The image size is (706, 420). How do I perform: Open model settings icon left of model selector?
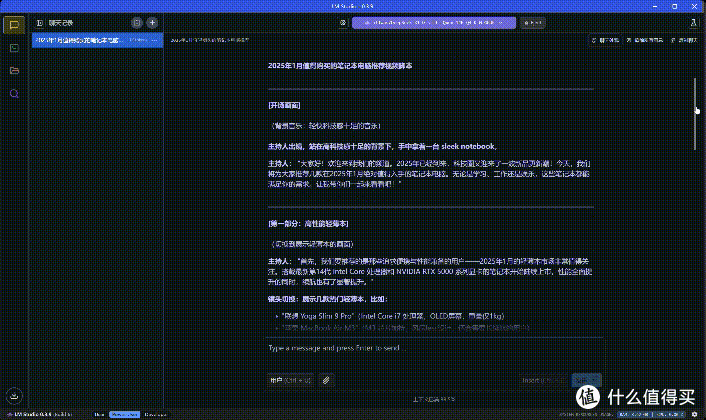tap(343, 23)
